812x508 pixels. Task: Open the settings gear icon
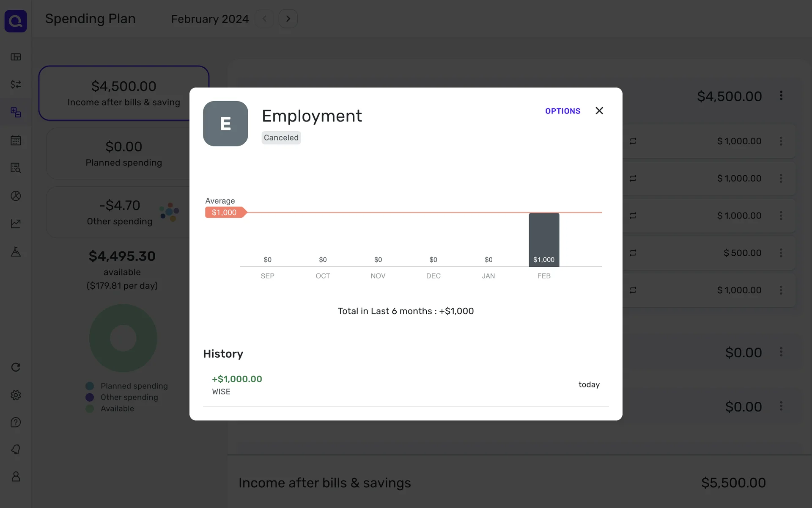click(x=16, y=395)
